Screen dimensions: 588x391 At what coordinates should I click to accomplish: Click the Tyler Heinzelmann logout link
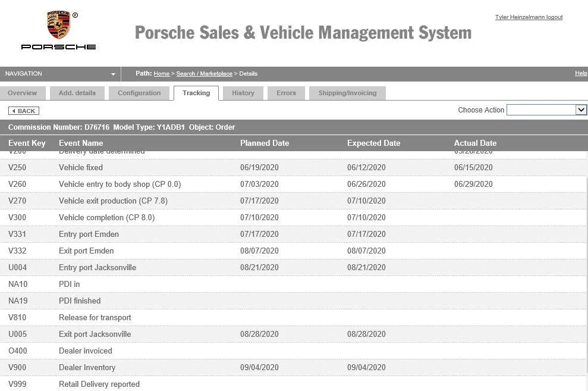click(529, 17)
